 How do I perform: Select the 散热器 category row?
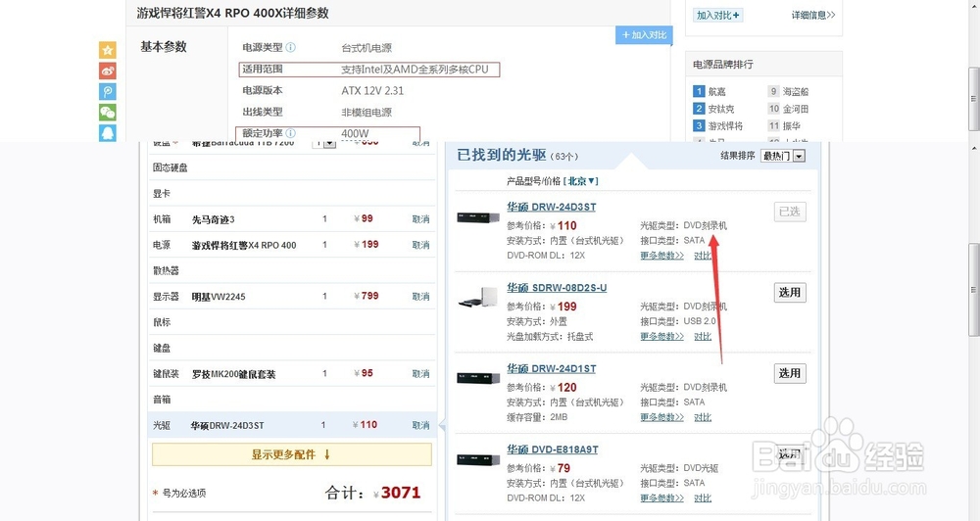(x=292, y=270)
